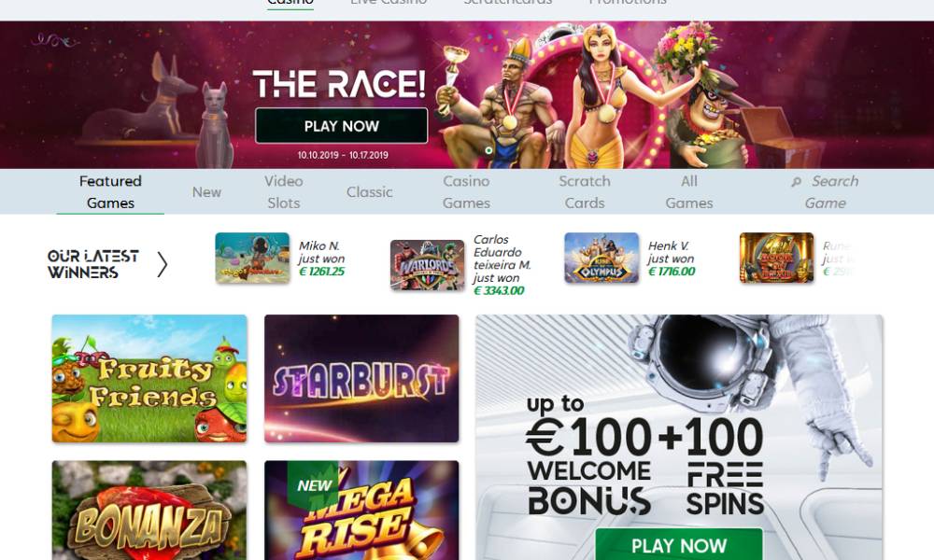
Task: Select the Featured Games tab
Action: (110, 191)
